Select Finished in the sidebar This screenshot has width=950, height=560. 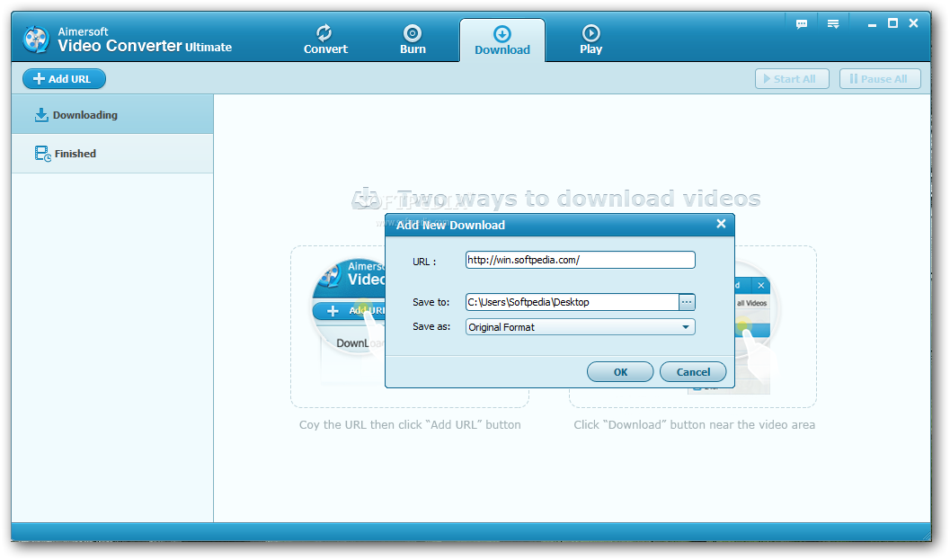coord(112,154)
